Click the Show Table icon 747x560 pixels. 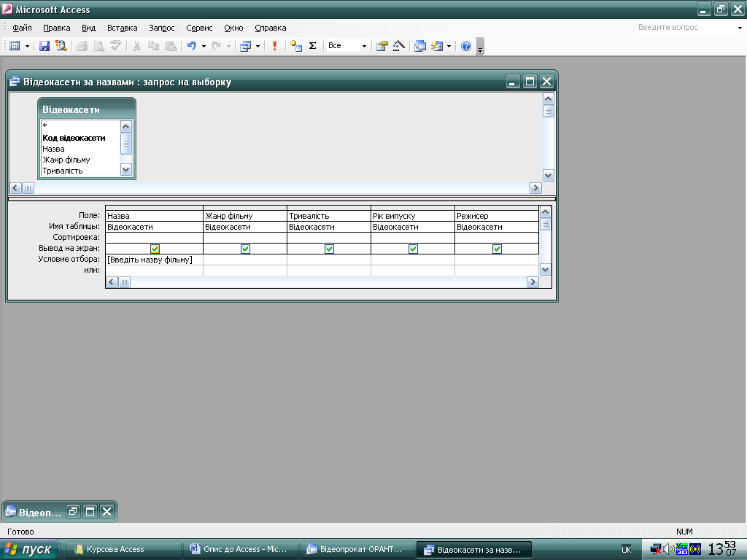tap(295, 46)
